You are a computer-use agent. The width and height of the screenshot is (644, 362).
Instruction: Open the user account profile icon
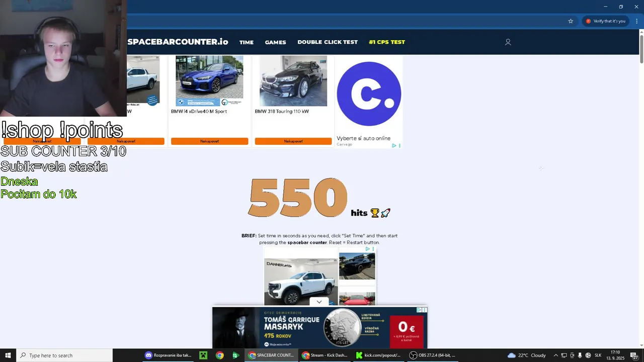(x=508, y=42)
